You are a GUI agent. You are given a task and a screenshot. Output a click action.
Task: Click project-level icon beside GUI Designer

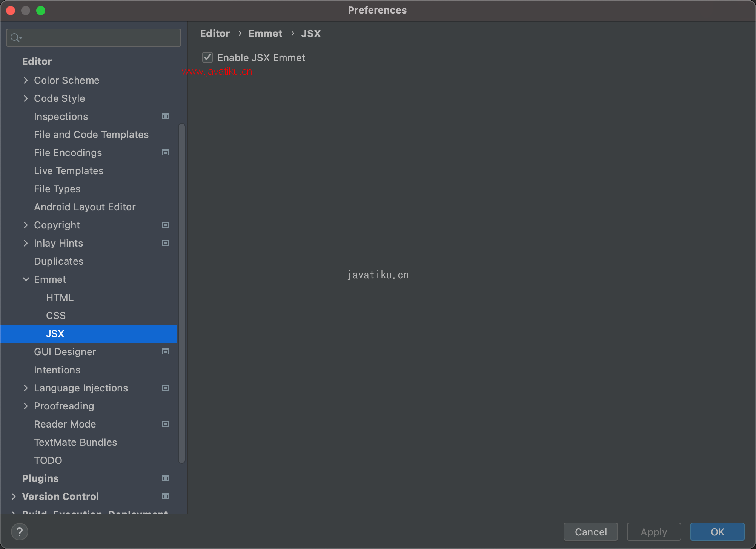coord(165,352)
